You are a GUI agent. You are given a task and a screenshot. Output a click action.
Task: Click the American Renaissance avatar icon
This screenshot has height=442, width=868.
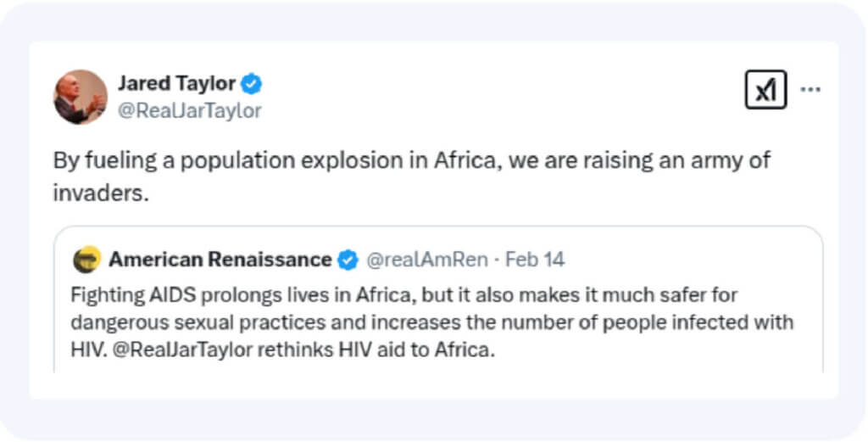[x=86, y=260]
